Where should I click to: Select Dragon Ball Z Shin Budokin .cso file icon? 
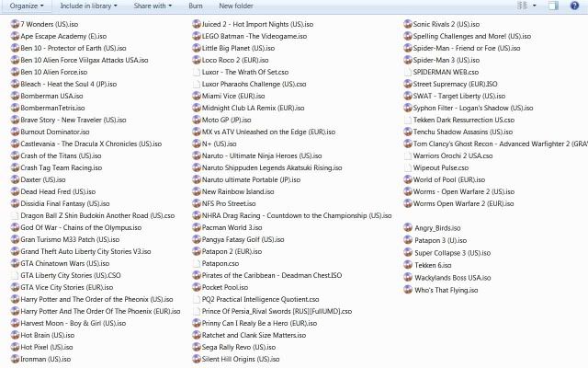click(15, 215)
